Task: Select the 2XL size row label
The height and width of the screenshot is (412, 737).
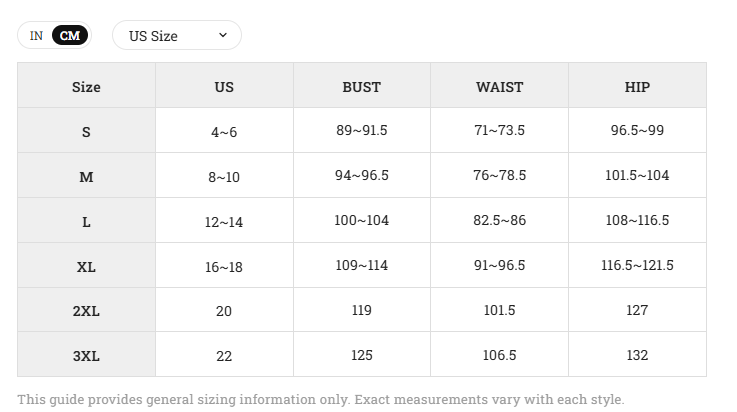Action: 86,311
